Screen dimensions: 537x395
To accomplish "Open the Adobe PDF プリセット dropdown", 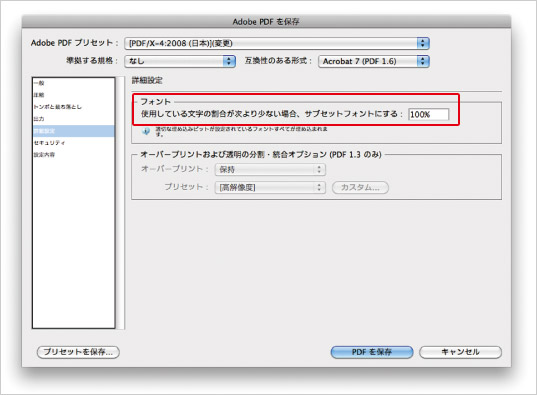I will click(277, 43).
